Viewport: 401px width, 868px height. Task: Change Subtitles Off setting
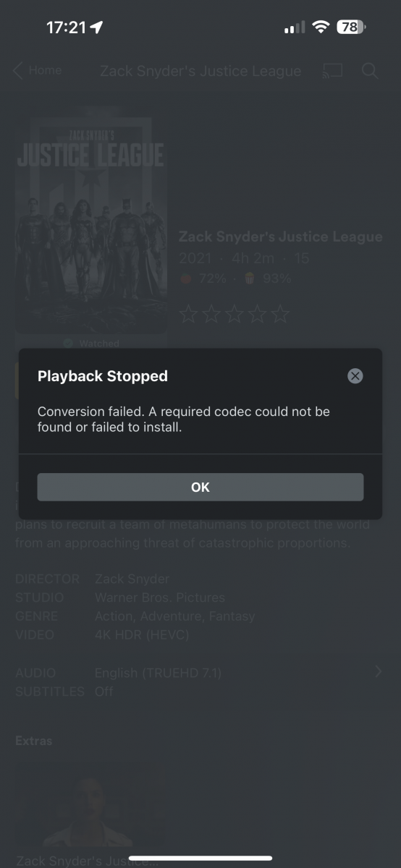tap(104, 692)
